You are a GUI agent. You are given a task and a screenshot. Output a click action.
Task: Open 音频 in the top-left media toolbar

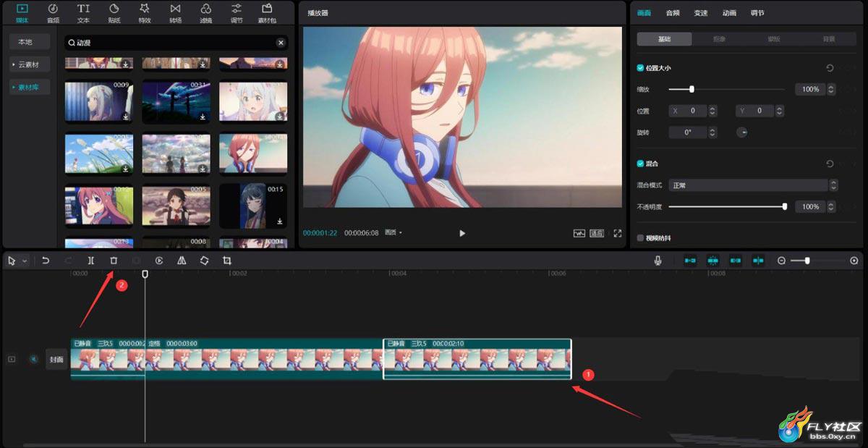coord(53,13)
